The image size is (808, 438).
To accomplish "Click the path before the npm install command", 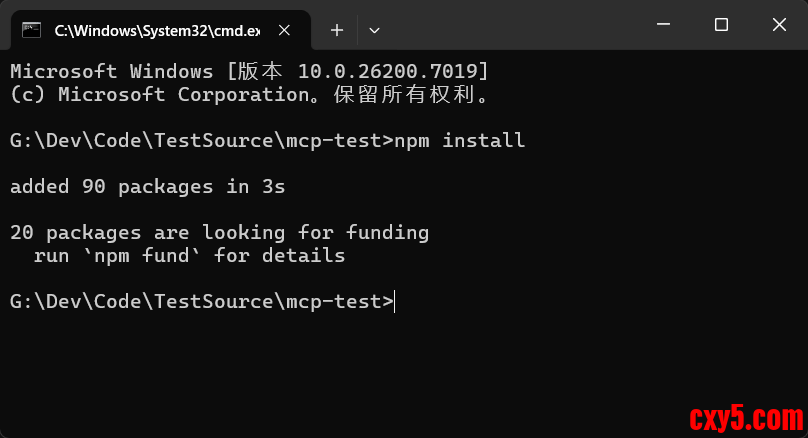I will (x=196, y=141).
